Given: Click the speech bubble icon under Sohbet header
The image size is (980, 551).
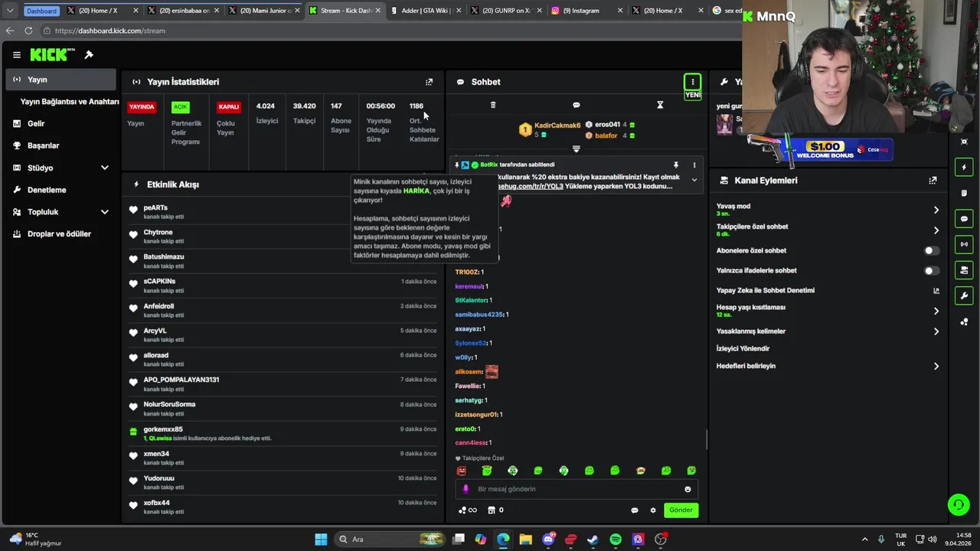Looking at the screenshot, I should click(577, 105).
